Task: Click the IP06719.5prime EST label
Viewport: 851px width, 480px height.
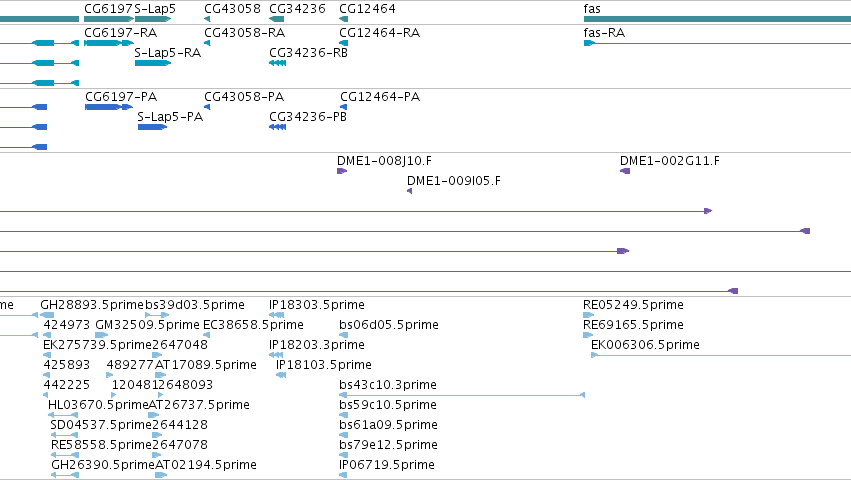Action: (386, 465)
